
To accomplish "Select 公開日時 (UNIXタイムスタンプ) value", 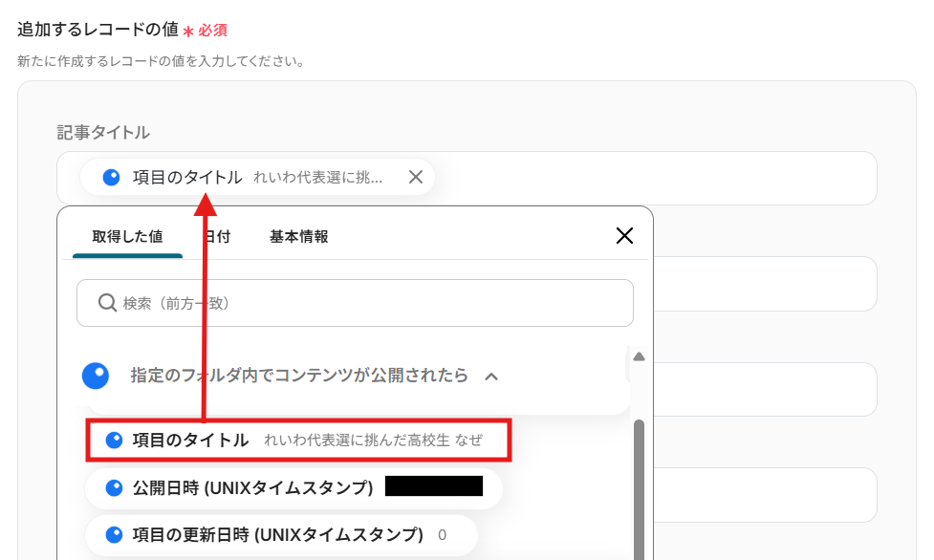I will [x=294, y=488].
